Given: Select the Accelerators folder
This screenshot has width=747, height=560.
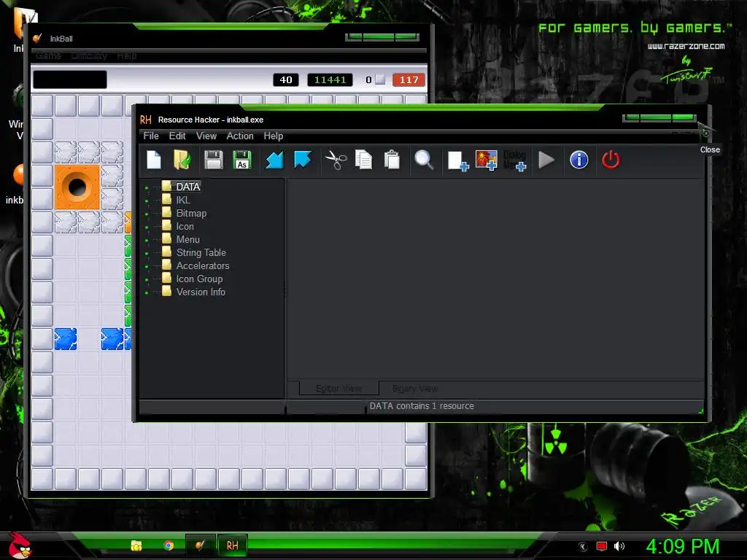Looking at the screenshot, I should point(196,265).
